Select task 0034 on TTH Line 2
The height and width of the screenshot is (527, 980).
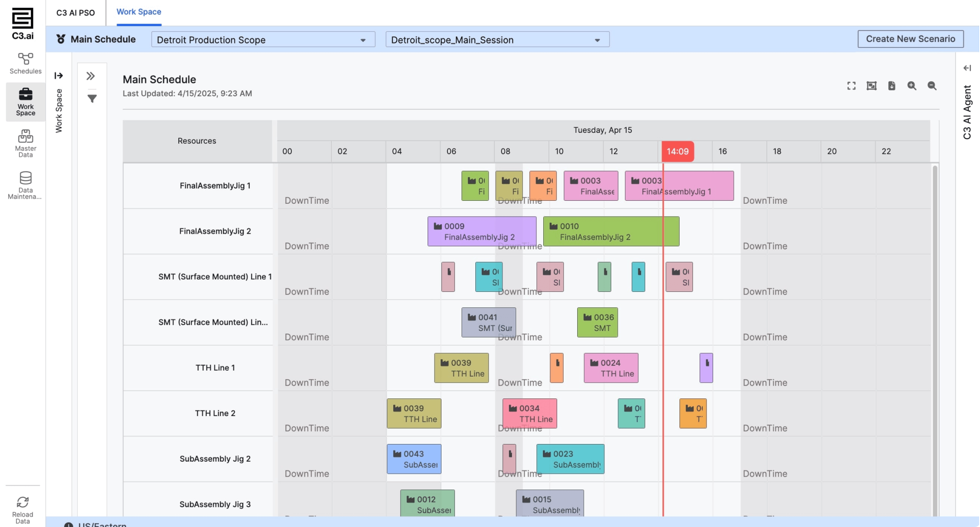pos(530,414)
